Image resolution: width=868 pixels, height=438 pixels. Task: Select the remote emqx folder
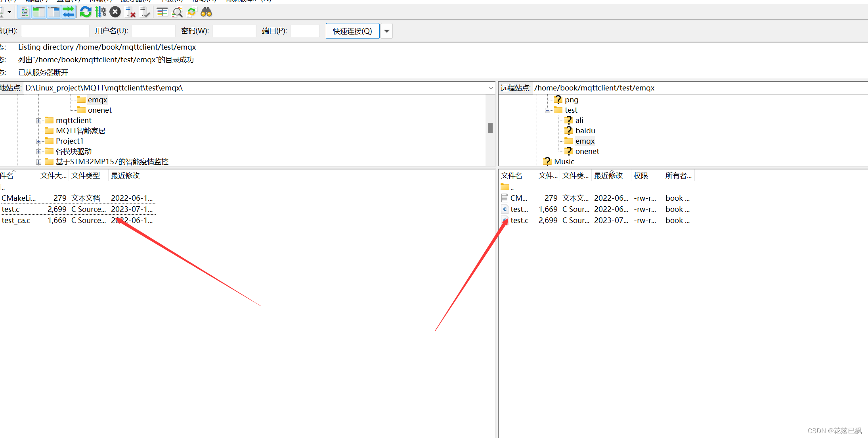tap(585, 141)
